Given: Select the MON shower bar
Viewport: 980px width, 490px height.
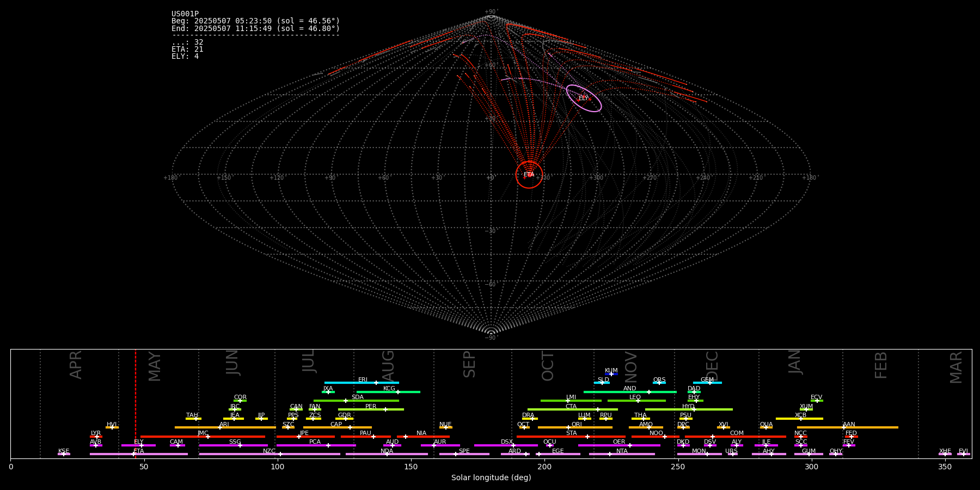Looking at the screenshot, I should (x=699, y=454).
